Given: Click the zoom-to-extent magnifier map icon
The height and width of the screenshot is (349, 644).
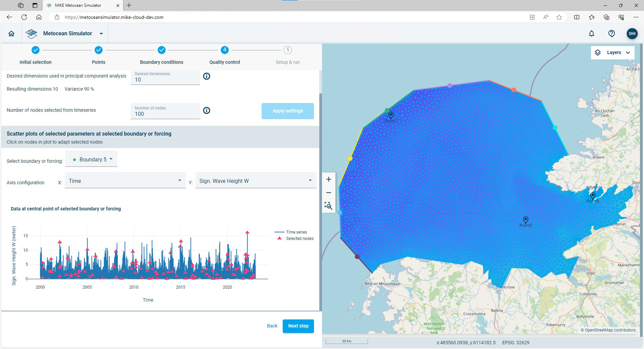Looking at the screenshot, I should coord(328,206).
